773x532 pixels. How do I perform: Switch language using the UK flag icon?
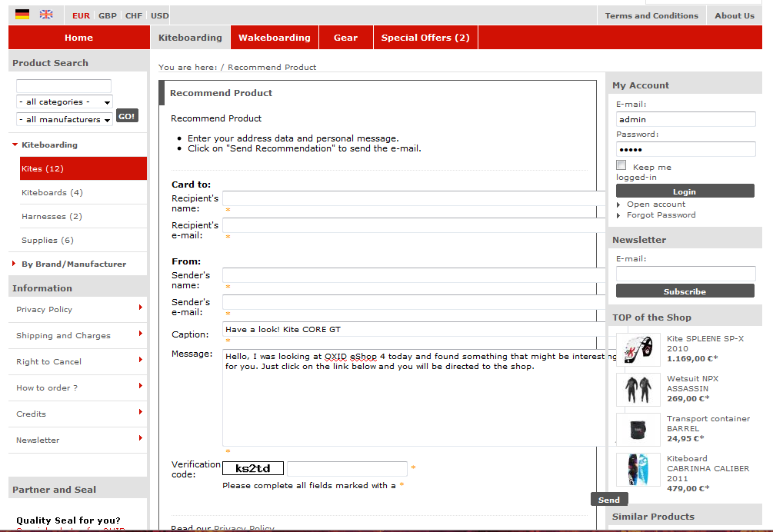[x=47, y=15]
